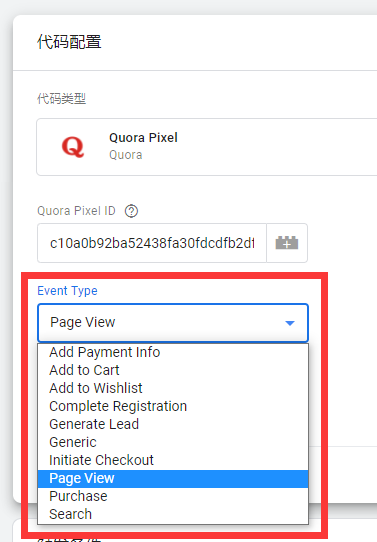377x542 pixels.
Task: Open the Quora Pixel ID help tooltip
Action: pyautogui.click(x=131, y=211)
